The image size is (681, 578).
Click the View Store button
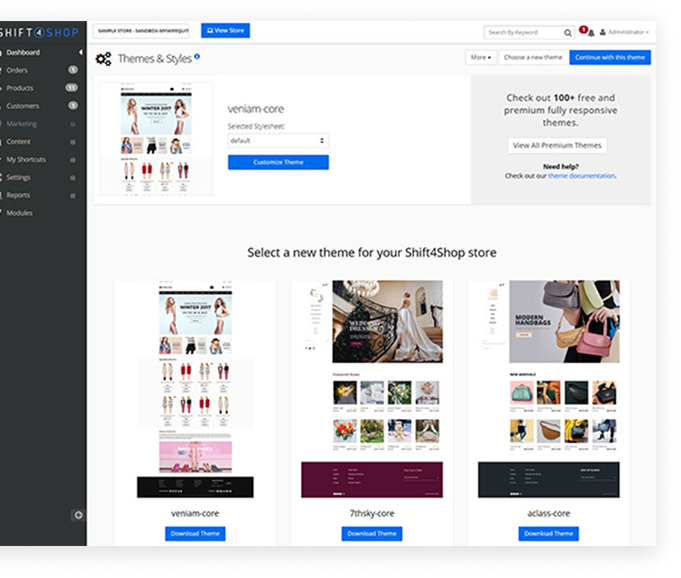click(225, 30)
